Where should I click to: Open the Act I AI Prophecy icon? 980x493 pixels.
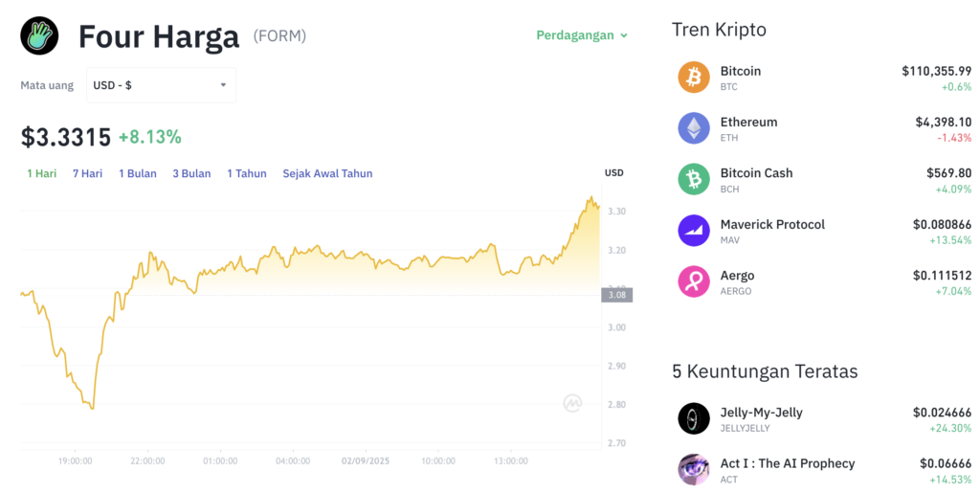[x=694, y=470]
